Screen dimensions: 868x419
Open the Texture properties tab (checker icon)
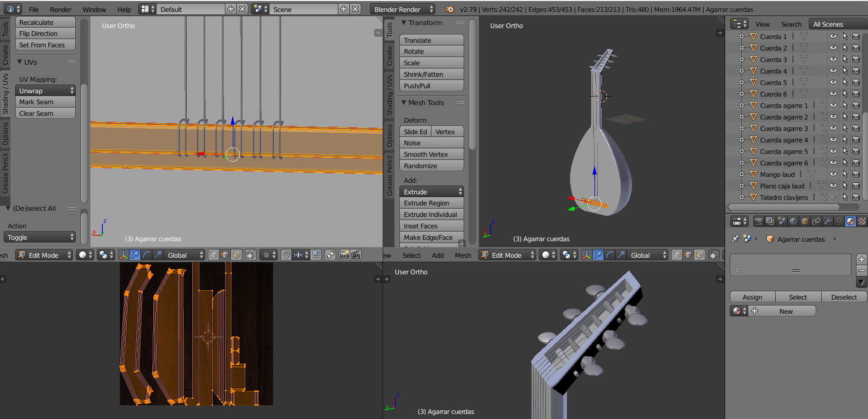pyautogui.click(x=862, y=221)
